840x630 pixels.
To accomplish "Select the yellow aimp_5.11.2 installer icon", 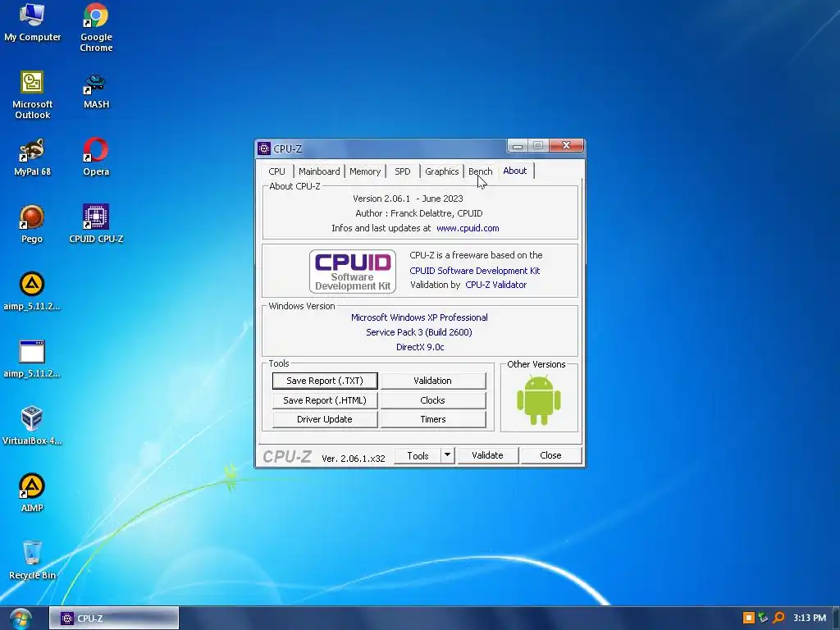I will pos(32,291).
